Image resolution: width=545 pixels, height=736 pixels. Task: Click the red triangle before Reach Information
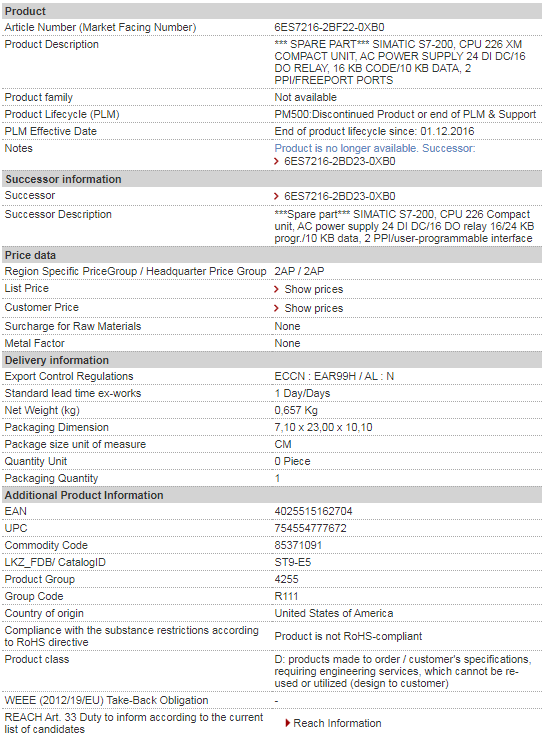pyautogui.click(x=288, y=723)
